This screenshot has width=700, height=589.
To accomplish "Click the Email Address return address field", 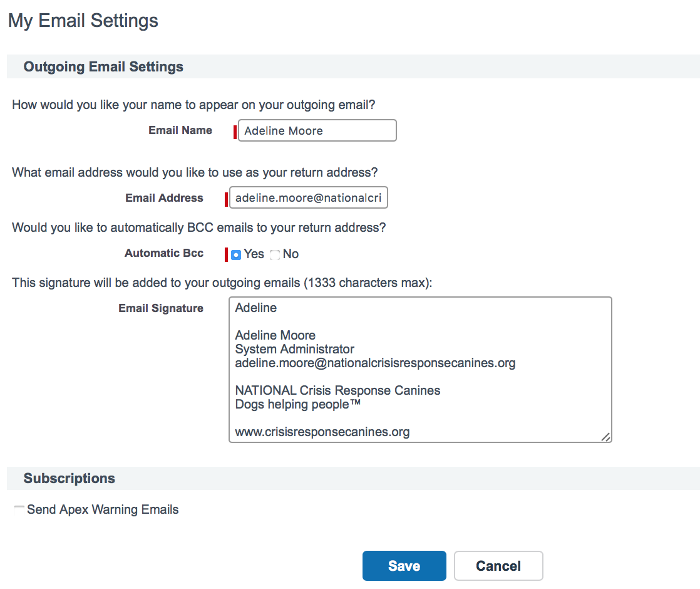I will [x=309, y=199].
